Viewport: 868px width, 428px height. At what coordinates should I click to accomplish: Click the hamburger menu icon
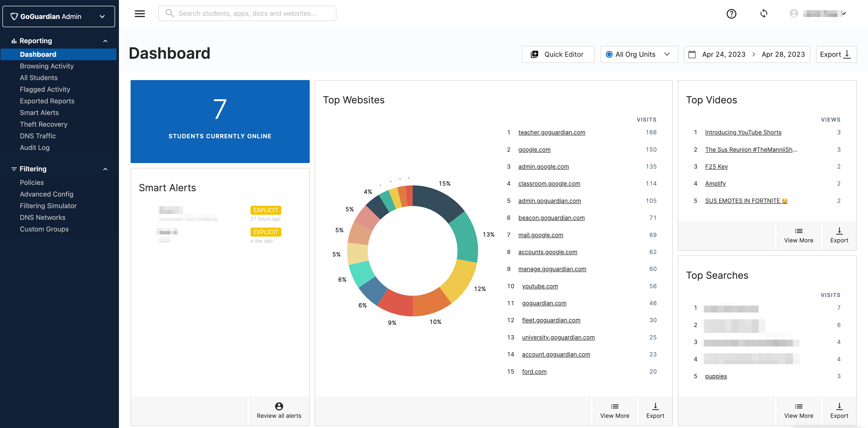coord(140,14)
